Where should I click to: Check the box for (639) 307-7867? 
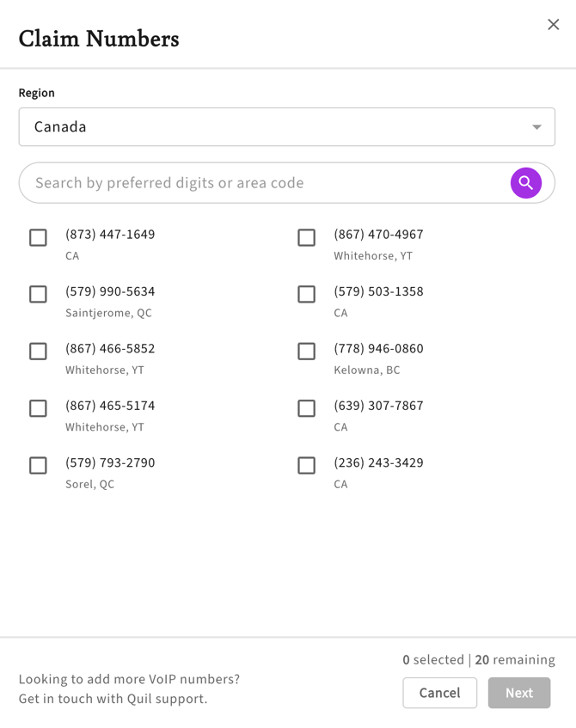[306, 408]
